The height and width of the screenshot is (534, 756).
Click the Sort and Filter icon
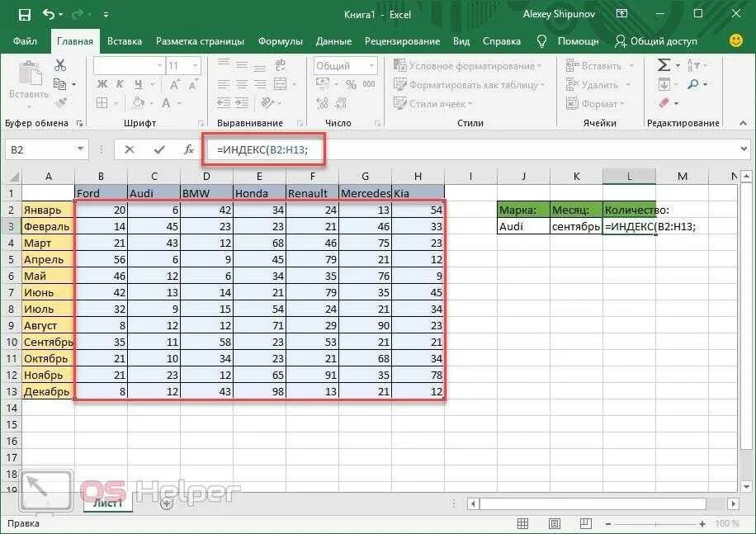coord(692,64)
